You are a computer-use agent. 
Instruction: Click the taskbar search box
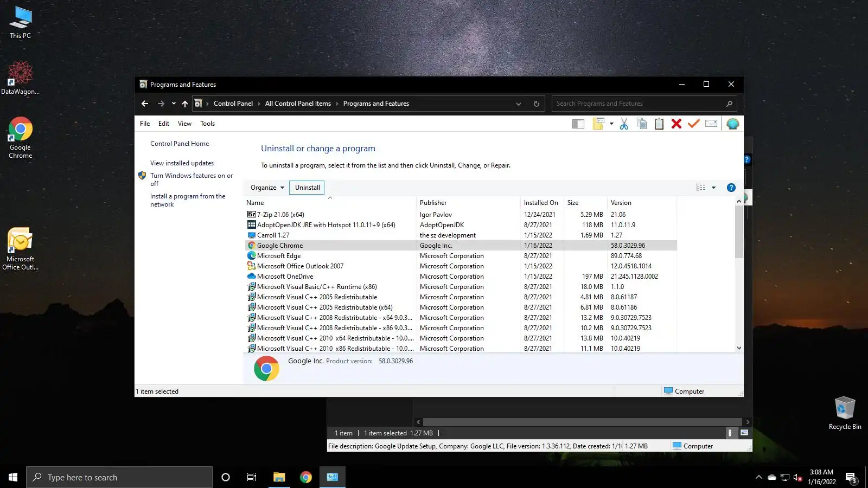(x=119, y=477)
